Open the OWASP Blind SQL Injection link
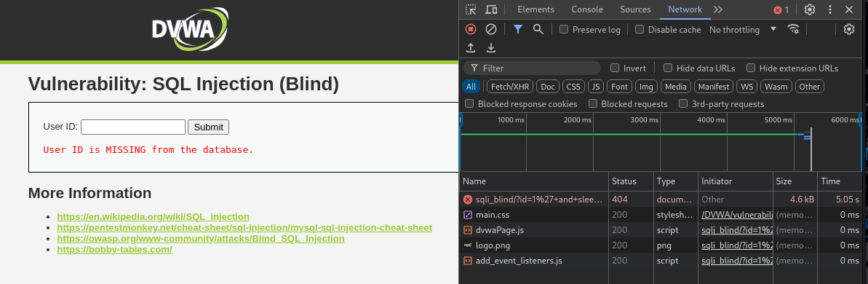Image resolution: width=868 pixels, height=284 pixels. 201,239
